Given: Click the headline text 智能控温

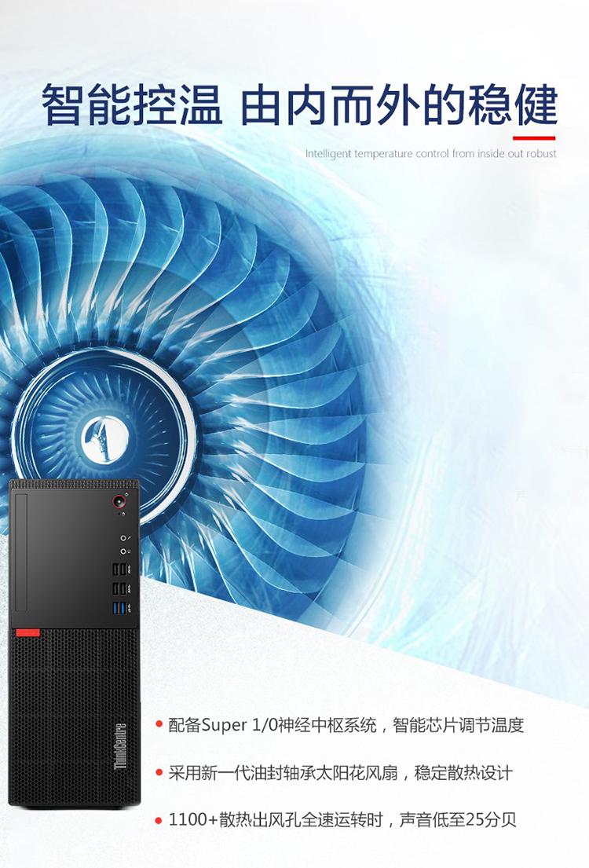Looking at the screenshot, I should (x=132, y=104).
